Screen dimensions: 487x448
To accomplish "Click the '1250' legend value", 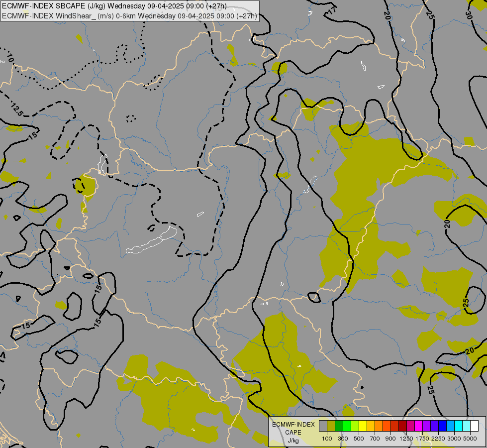I will point(406,439).
